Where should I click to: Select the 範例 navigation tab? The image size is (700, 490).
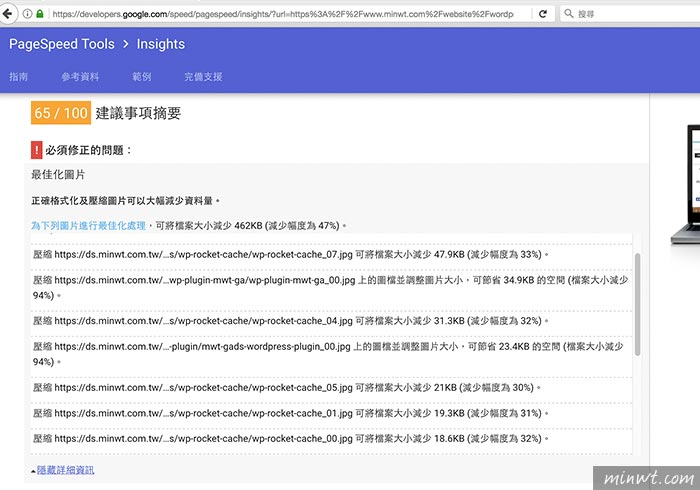click(x=142, y=76)
